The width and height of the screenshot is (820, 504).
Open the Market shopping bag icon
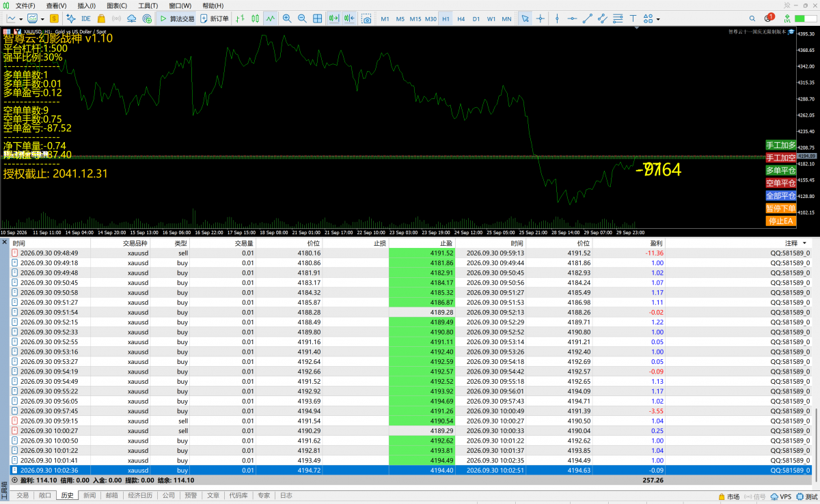point(102,18)
